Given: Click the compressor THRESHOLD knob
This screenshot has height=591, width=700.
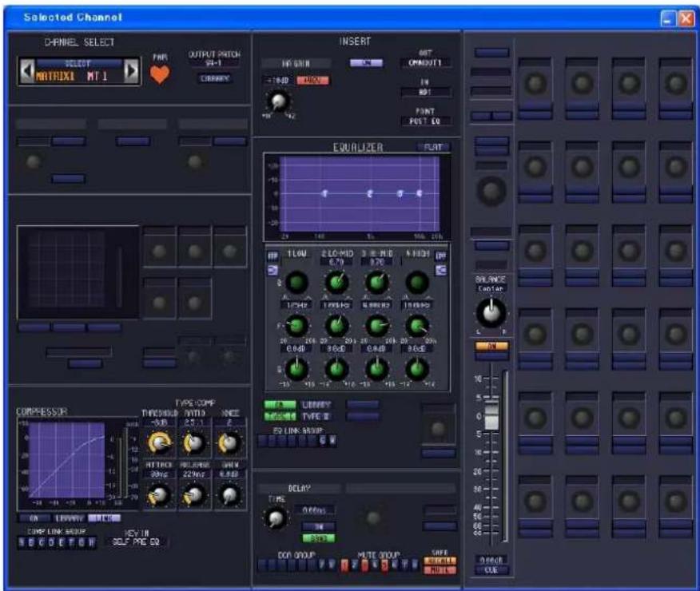Looking at the screenshot, I should coord(159,443).
